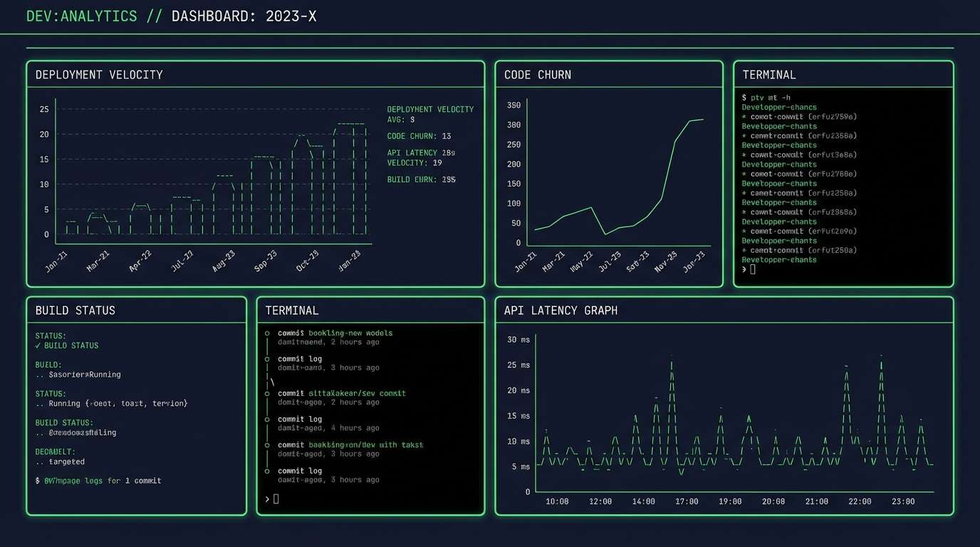Select the "DASHBOARD: 2023-X" title tab

pyautogui.click(x=241, y=15)
